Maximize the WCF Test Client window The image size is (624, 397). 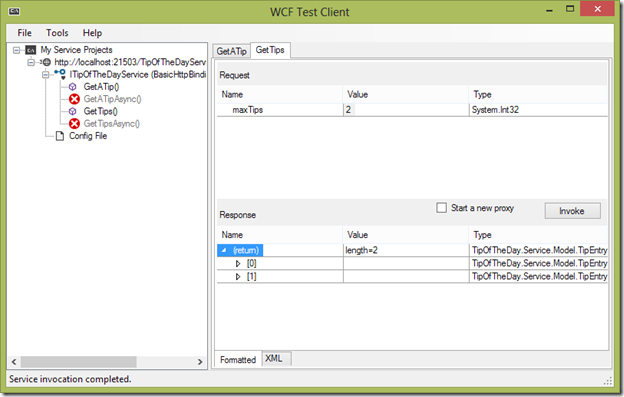(x=570, y=9)
